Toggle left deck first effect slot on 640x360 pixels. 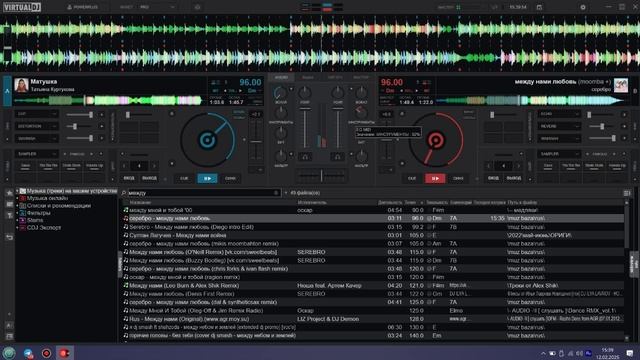102,115
